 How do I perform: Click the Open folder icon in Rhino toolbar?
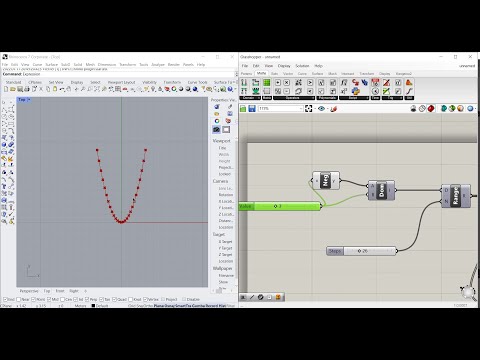[13, 89]
